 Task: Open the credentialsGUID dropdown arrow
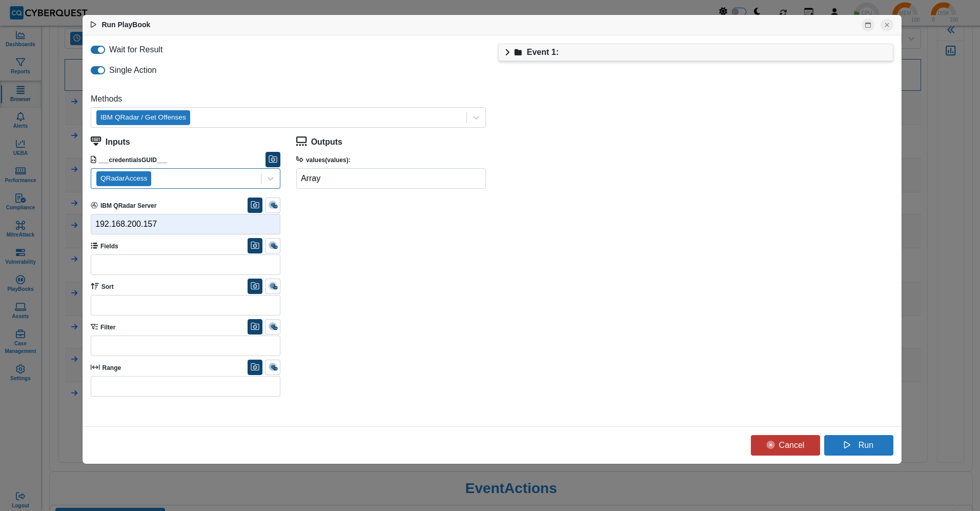[271, 179]
